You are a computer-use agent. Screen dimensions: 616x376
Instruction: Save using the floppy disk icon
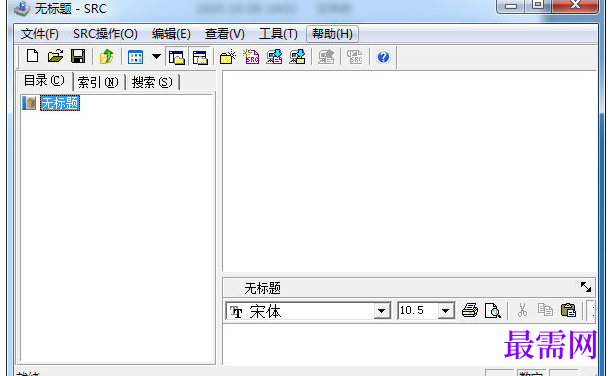[x=78, y=57]
